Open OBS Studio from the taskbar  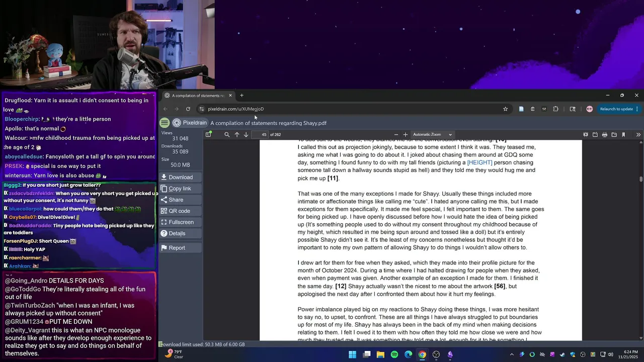(436, 354)
